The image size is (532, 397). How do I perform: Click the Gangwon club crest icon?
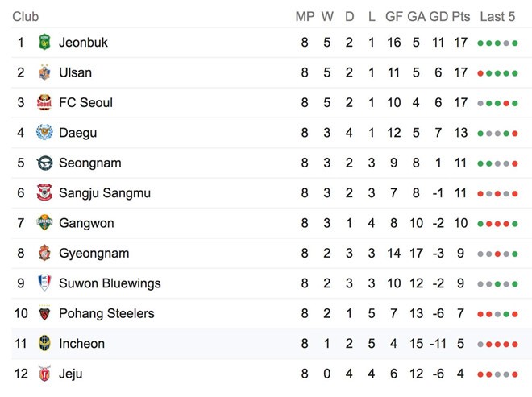44,223
